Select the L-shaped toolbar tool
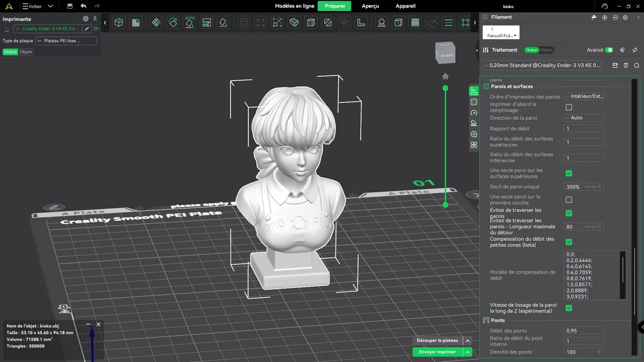The image size is (644, 362). coord(361,23)
